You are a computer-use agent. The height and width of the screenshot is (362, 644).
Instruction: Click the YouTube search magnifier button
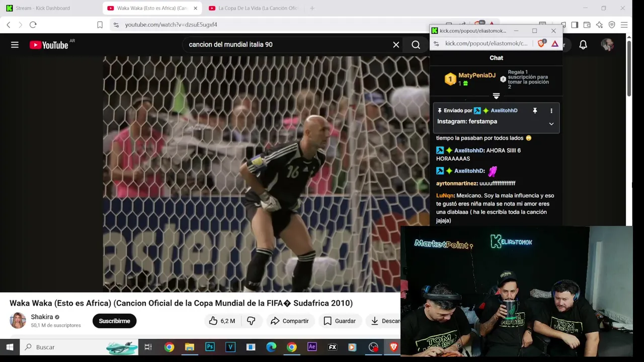pos(416,45)
